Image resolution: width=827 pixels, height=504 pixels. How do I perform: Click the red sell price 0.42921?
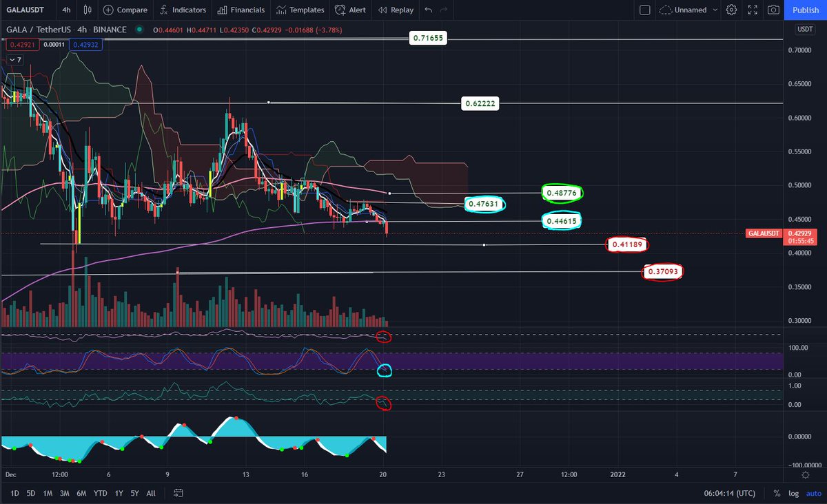coord(21,44)
